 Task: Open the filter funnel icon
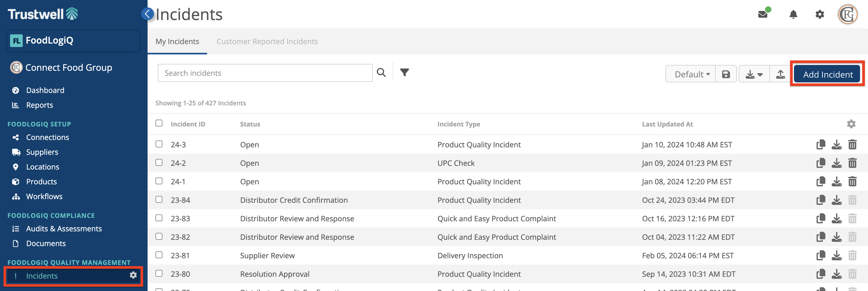click(404, 72)
